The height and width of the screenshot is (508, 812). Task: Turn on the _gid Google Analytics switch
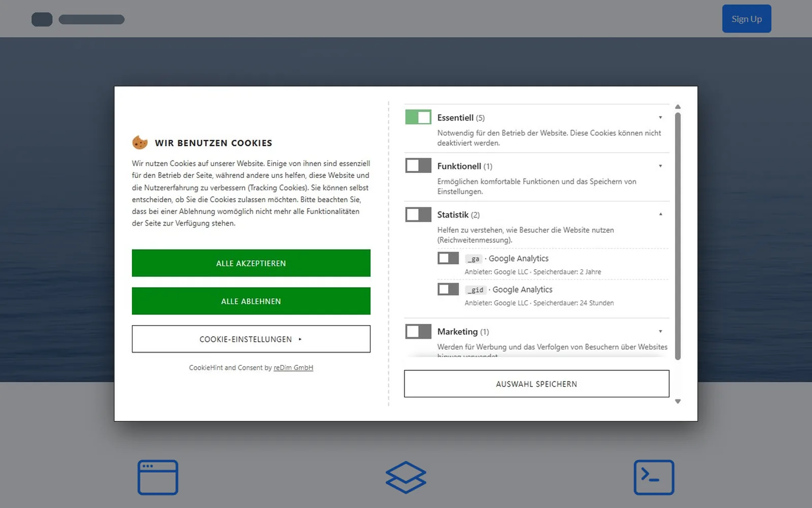pyautogui.click(x=448, y=289)
